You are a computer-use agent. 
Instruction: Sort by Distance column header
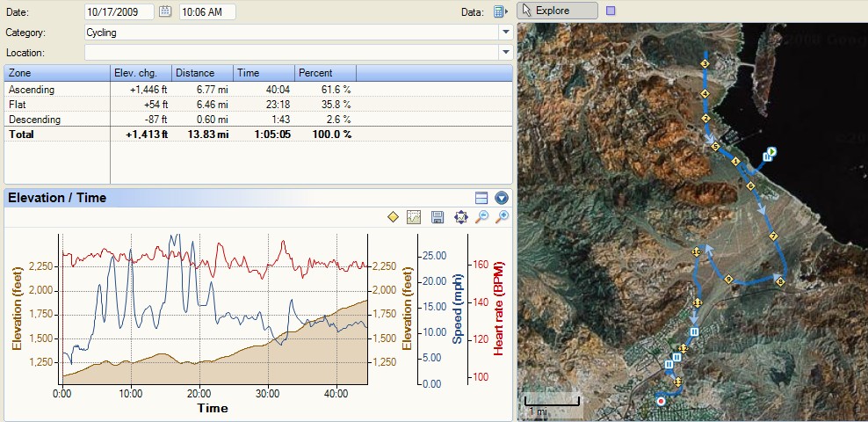[202, 73]
